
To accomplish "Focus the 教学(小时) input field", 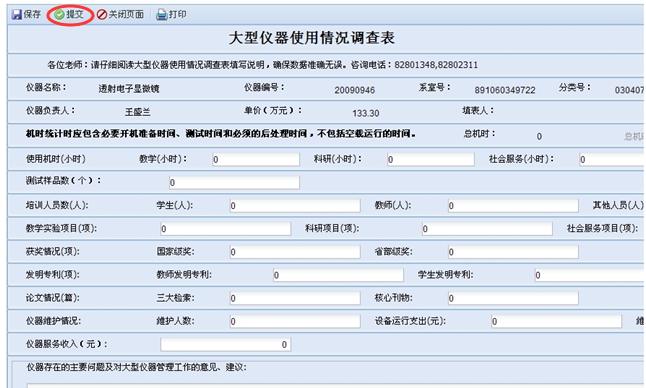I will (256, 159).
